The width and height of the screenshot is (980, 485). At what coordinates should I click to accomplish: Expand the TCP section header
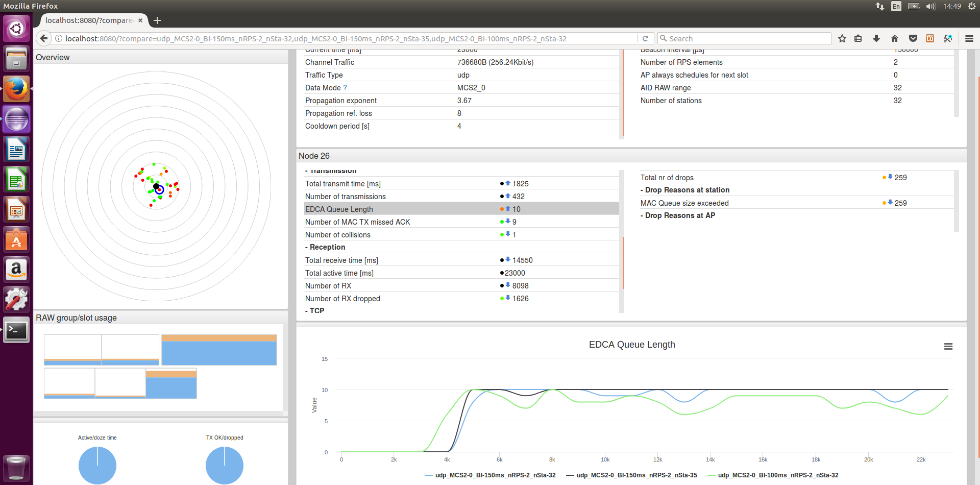click(x=314, y=310)
